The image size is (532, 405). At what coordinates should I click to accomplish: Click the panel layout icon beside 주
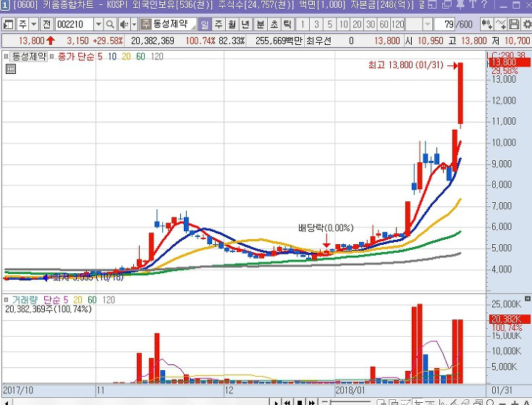[x=8, y=25]
